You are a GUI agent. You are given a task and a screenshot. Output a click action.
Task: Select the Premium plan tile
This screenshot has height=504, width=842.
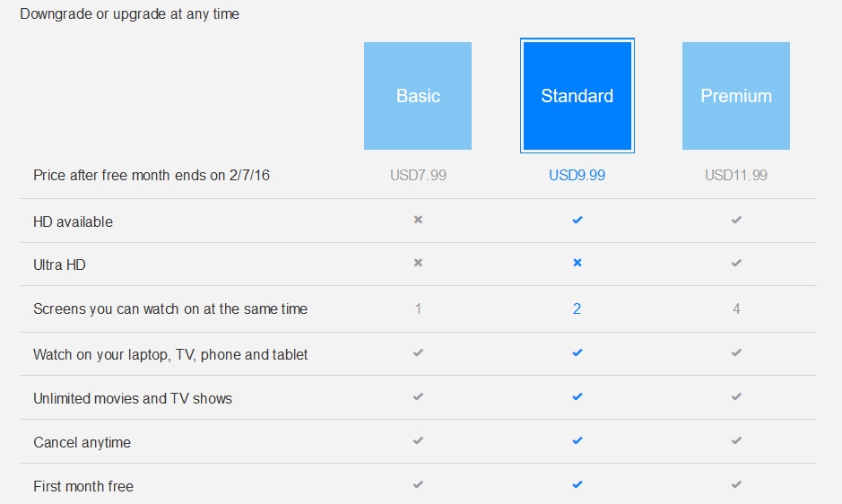736,96
